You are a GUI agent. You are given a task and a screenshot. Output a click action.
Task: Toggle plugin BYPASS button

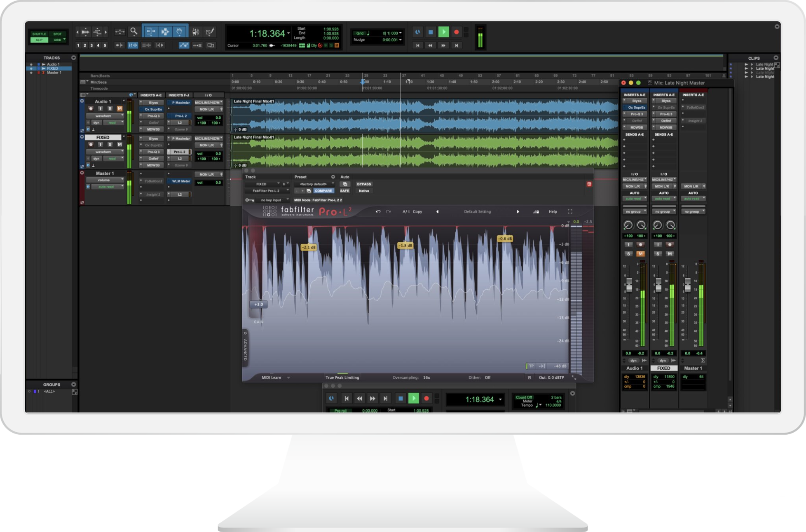[x=363, y=184]
